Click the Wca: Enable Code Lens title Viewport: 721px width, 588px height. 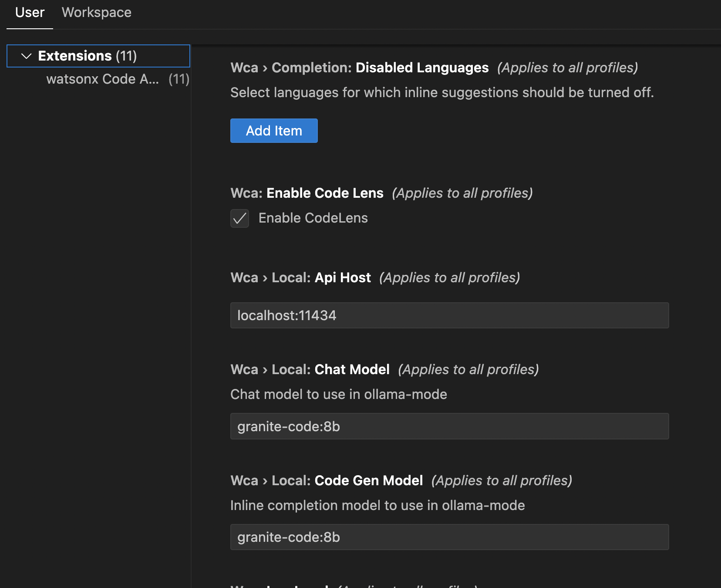[307, 193]
